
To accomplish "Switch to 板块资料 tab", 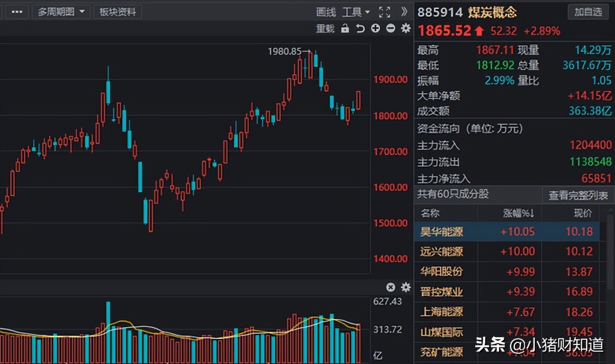I will [x=117, y=11].
